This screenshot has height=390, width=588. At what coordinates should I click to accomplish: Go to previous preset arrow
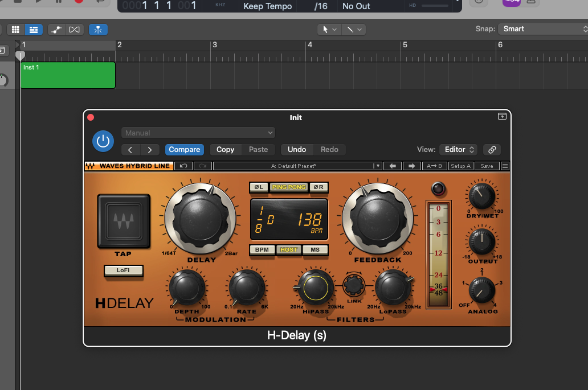tap(130, 150)
